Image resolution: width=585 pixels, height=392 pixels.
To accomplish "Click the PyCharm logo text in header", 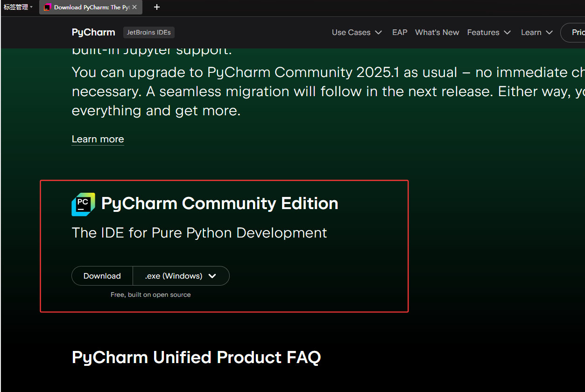I will pyautogui.click(x=93, y=32).
